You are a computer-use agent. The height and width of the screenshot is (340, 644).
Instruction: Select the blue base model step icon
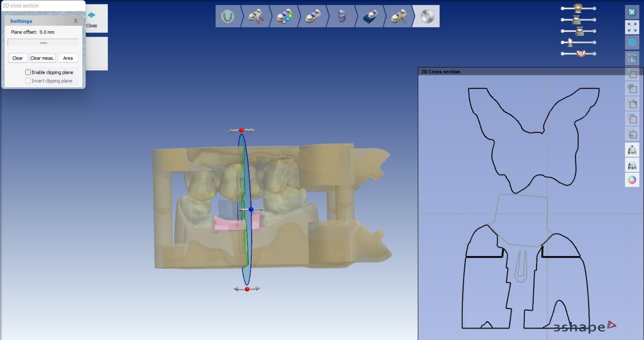[x=370, y=16]
